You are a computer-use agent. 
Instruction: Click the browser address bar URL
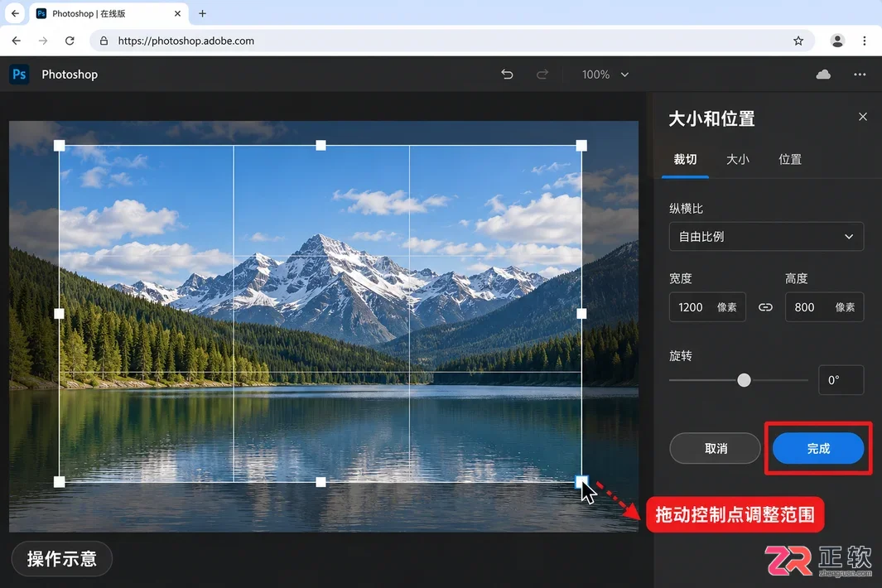click(186, 41)
